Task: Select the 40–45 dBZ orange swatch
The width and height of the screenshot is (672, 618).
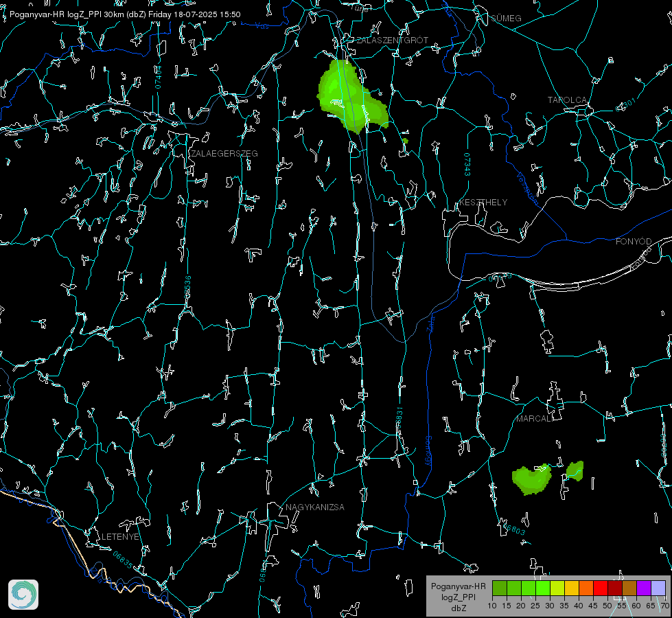Action: [x=586, y=588]
